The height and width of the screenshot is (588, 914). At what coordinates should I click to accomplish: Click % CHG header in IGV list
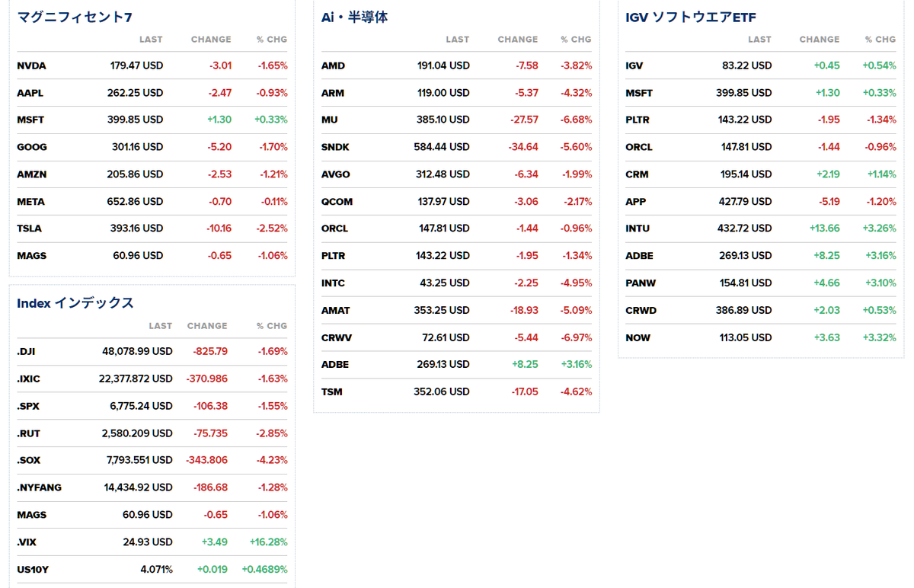click(x=880, y=40)
